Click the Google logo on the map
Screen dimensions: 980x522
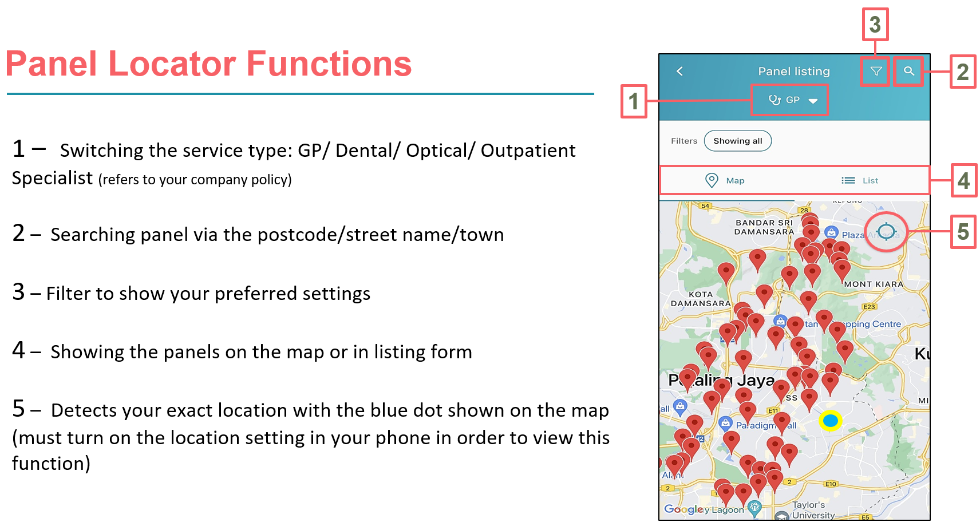click(683, 509)
